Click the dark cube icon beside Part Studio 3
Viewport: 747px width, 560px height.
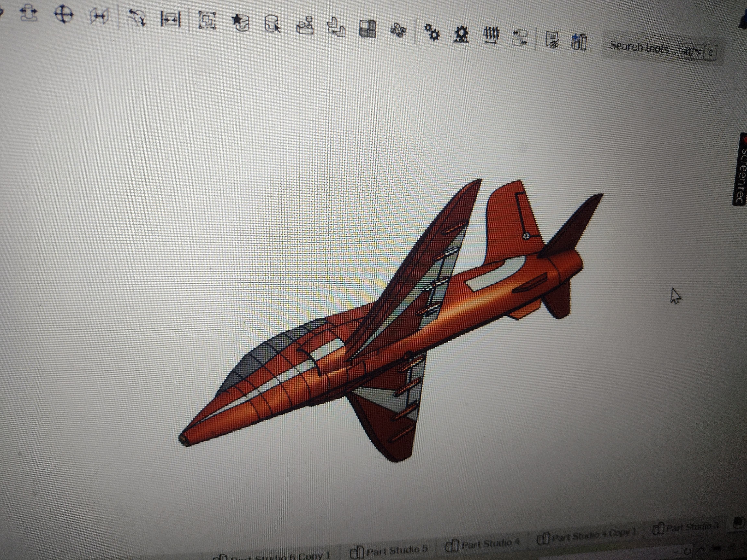739,523
